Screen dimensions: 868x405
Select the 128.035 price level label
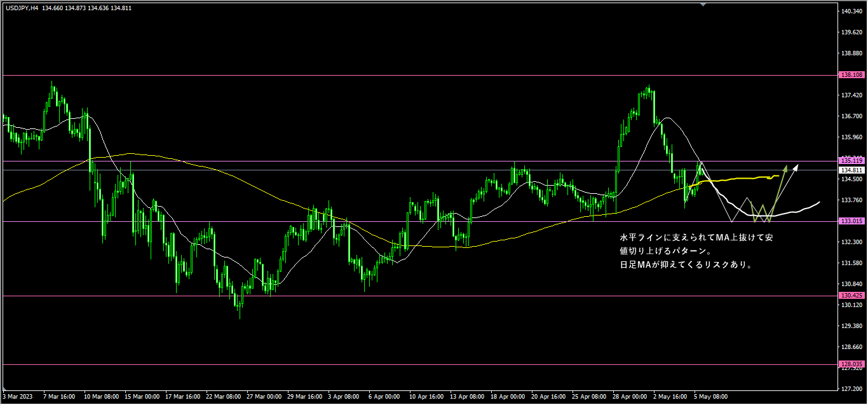click(x=850, y=364)
